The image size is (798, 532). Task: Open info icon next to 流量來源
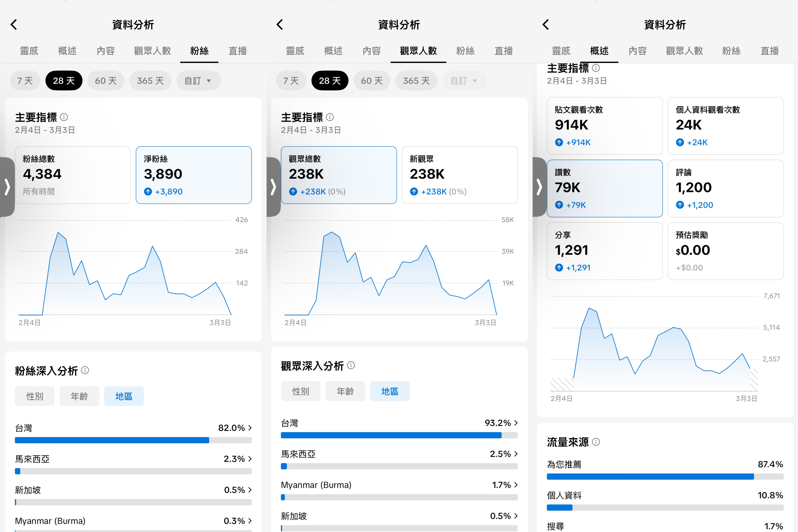click(596, 442)
